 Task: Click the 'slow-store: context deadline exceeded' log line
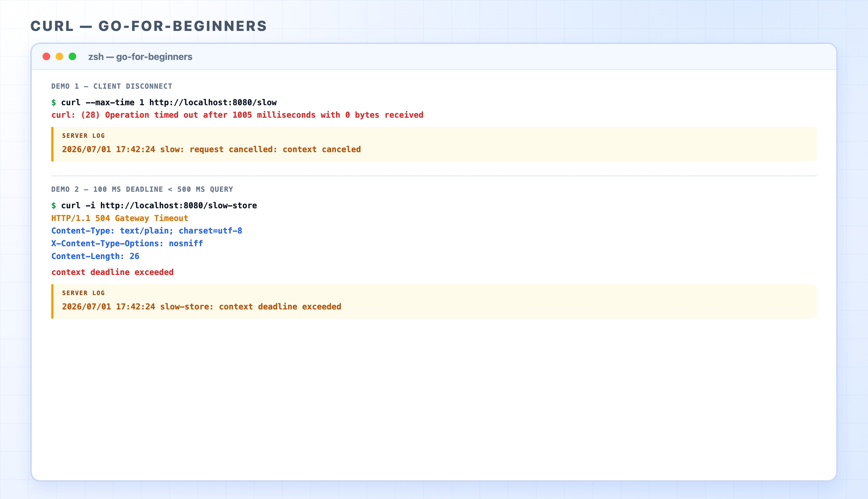202,307
